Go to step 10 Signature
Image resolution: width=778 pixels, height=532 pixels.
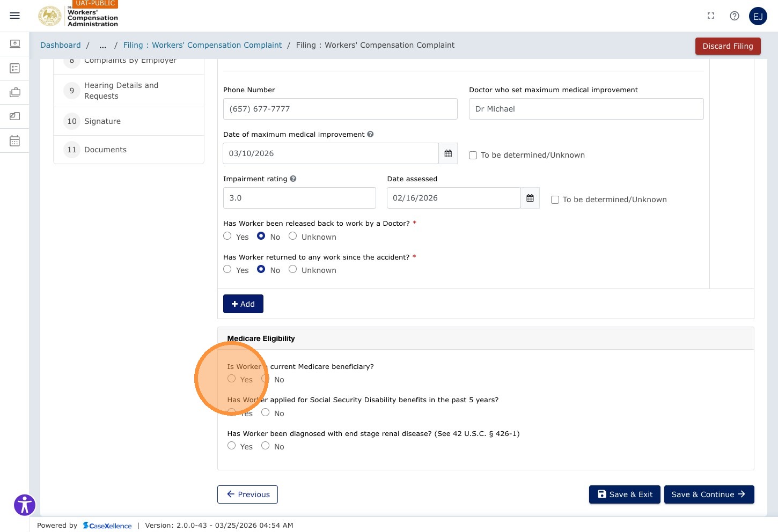click(129, 121)
